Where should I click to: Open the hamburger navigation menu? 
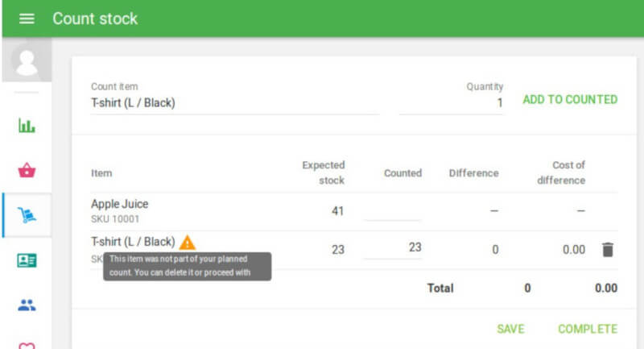tap(27, 19)
